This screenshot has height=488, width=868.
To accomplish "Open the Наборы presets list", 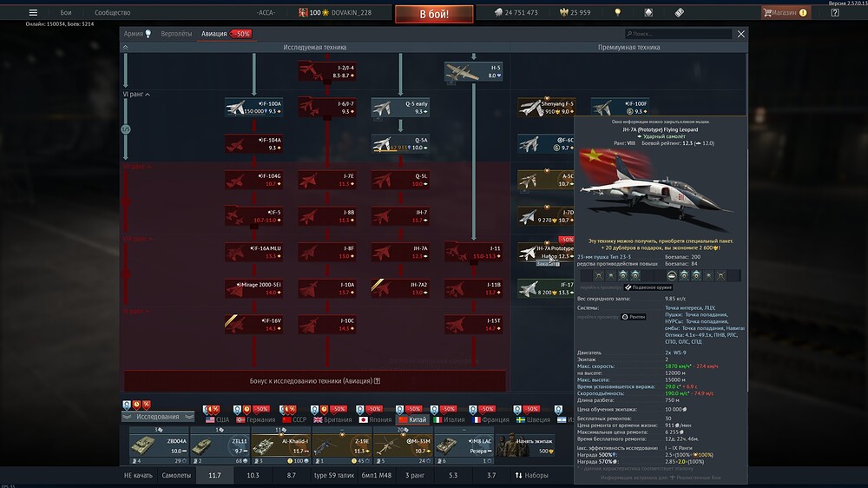I will (x=531, y=475).
